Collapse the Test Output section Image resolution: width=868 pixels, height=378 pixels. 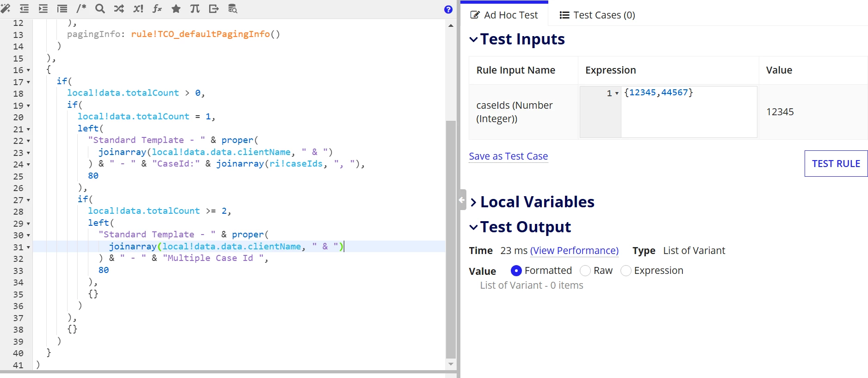pyautogui.click(x=473, y=227)
